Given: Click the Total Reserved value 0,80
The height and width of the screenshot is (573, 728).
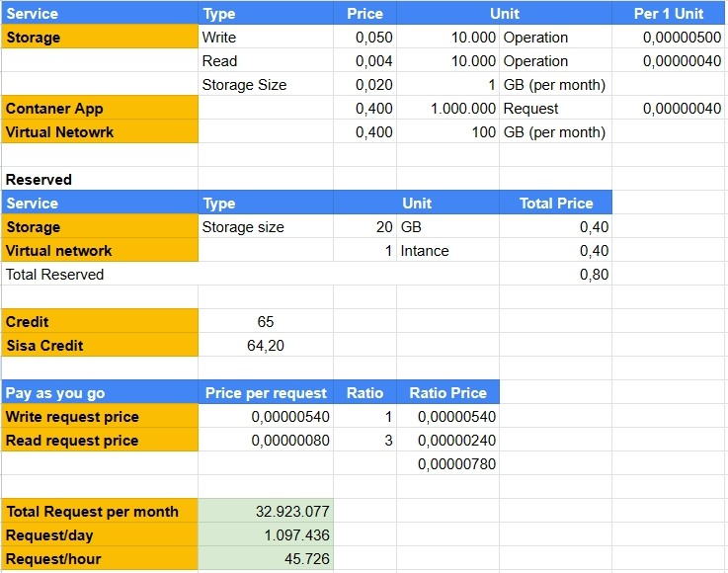Looking at the screenshot, I should click(556, 274).
